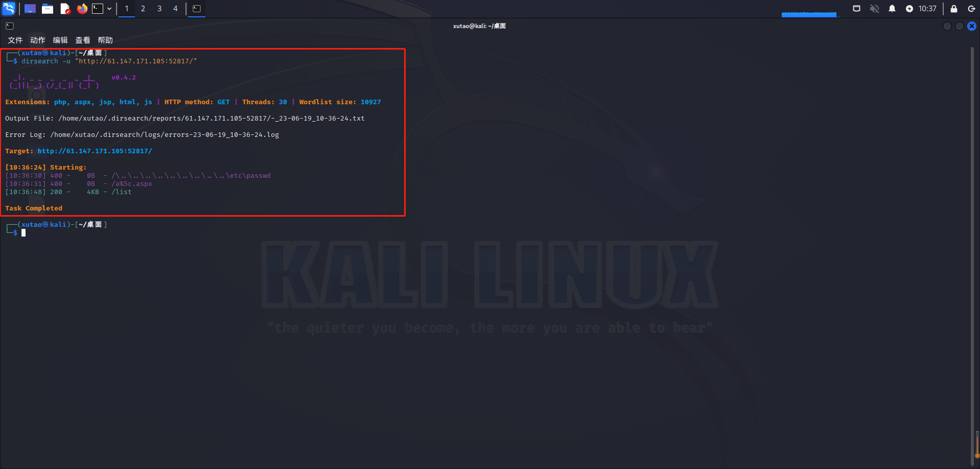Maximize the terminal window

[960, 26]
